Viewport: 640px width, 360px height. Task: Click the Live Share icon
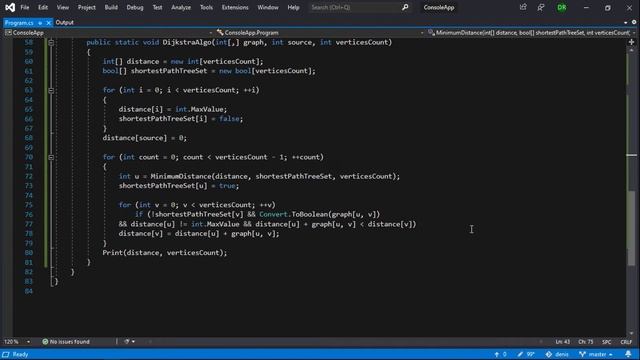pos(523,7)
